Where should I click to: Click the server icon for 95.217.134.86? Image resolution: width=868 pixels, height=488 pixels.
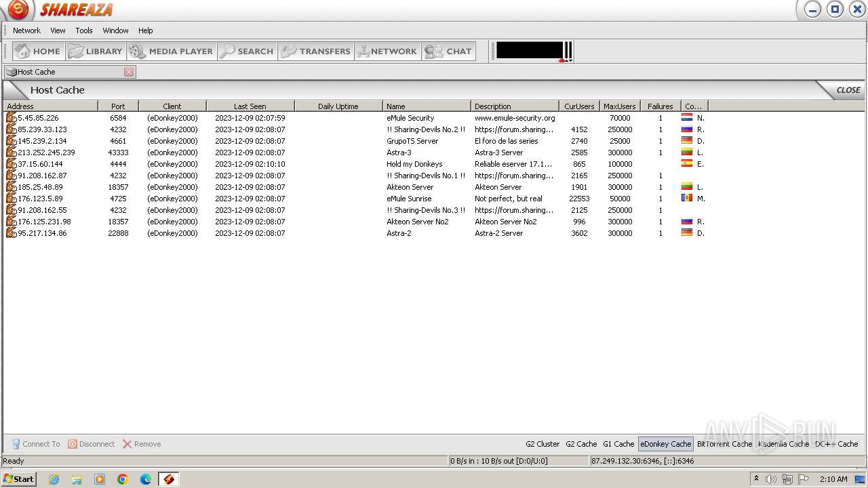pyautogui.click(x=11, y=233)
